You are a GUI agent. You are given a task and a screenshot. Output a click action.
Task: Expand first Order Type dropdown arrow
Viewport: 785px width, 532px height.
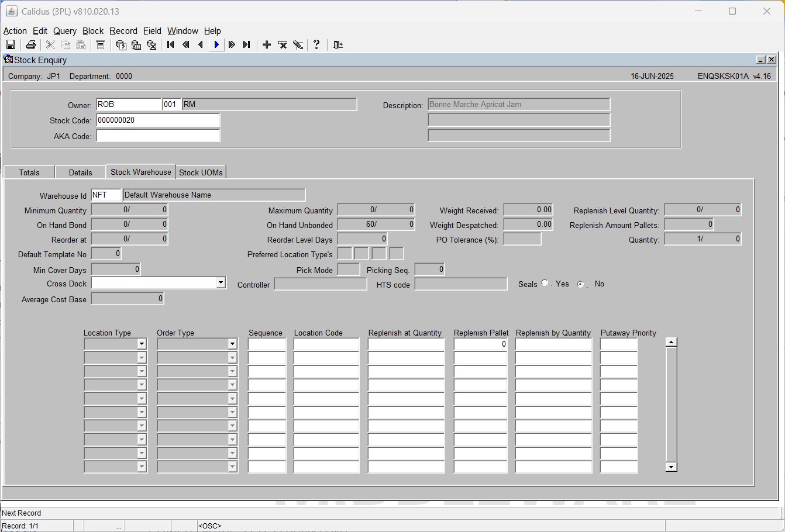[232, 344]
